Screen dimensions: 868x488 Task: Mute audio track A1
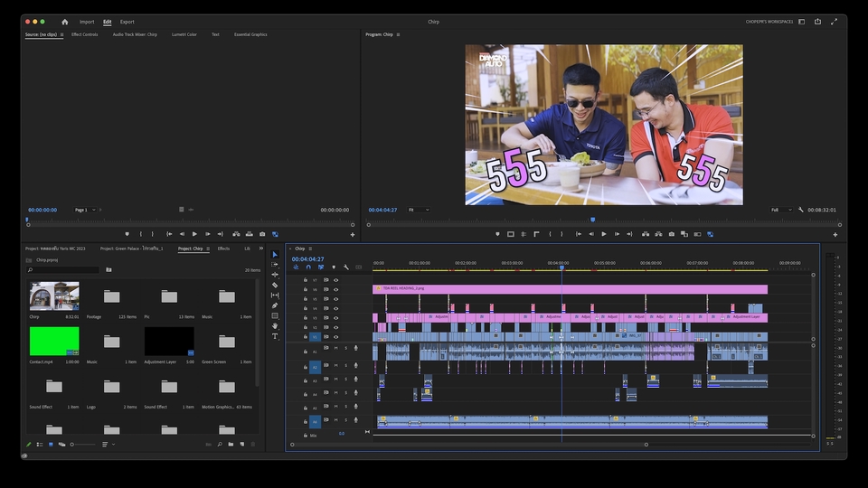335,348
